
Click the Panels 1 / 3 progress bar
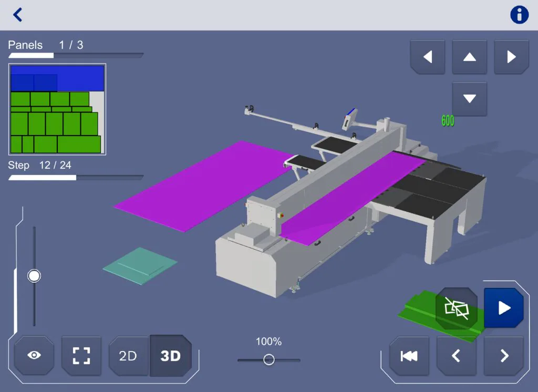76,55
